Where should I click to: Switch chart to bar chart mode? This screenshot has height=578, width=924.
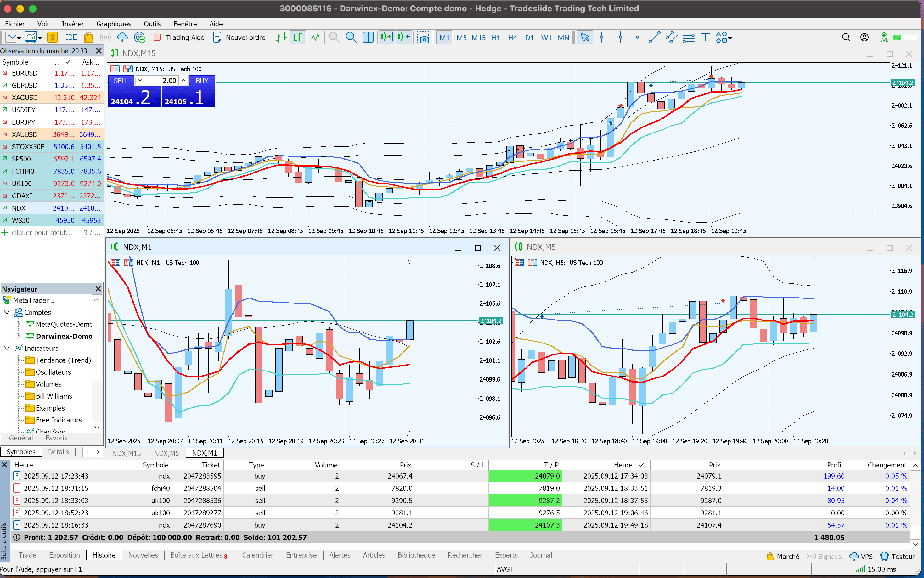(x=281, y=37)
